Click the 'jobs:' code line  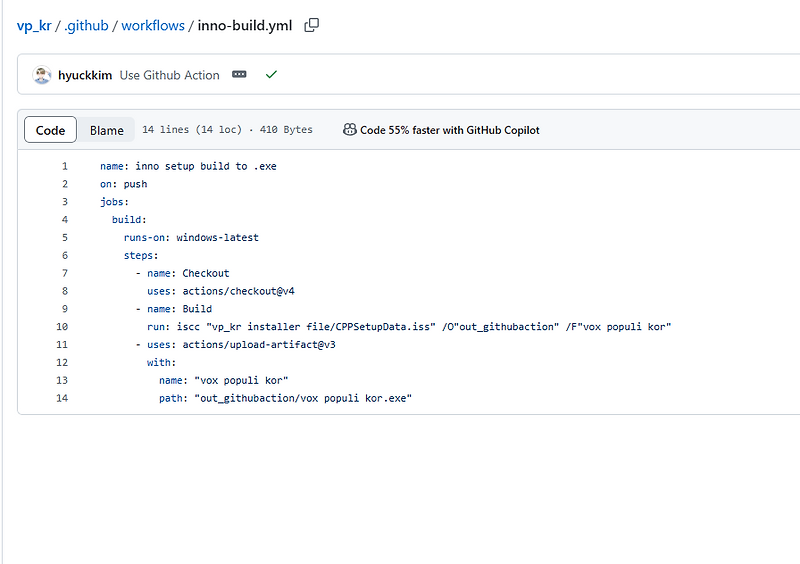[x=114, y=202]
